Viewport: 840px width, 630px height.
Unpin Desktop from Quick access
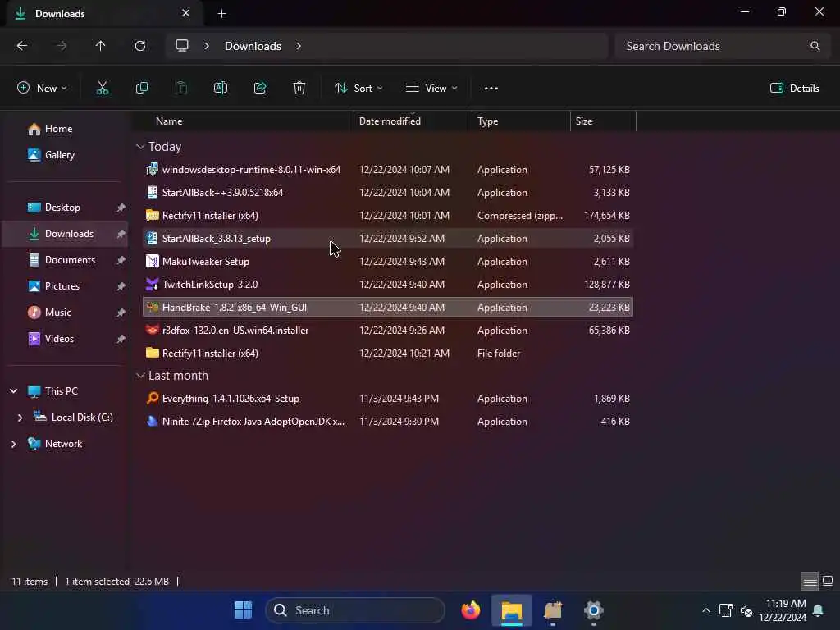[x=121, y=208]
